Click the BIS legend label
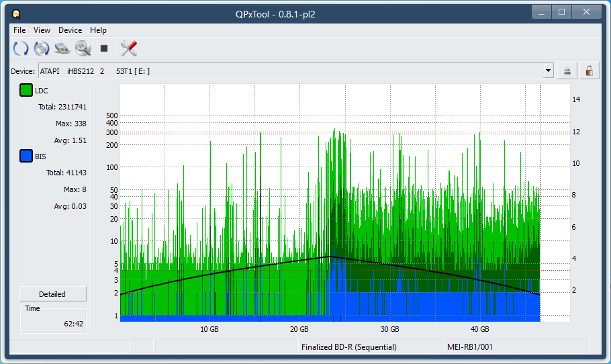This screenshot has width=611, height=364. click(40, 156)
